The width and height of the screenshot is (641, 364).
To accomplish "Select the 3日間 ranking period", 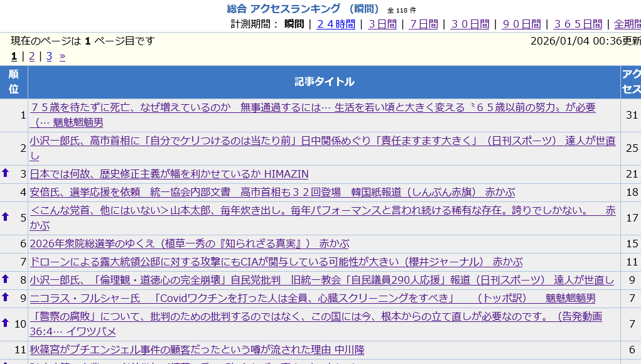I will (382, 24).
